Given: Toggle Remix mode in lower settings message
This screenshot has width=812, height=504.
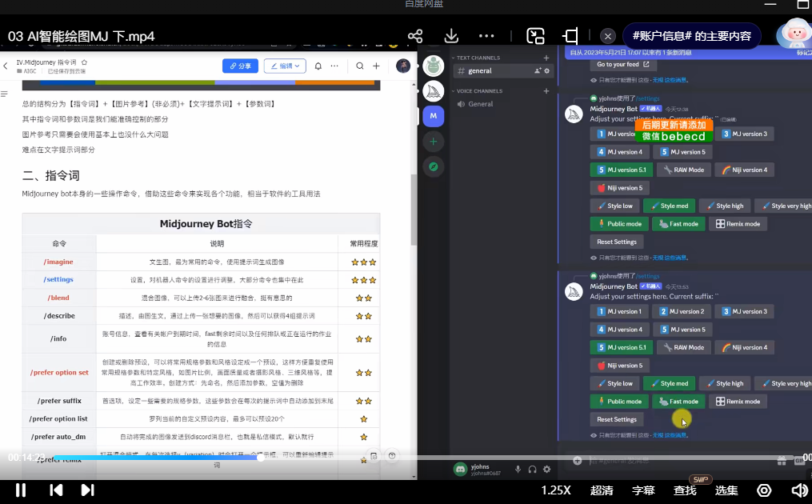Looking at the screenshot, I should pos(738,402).
